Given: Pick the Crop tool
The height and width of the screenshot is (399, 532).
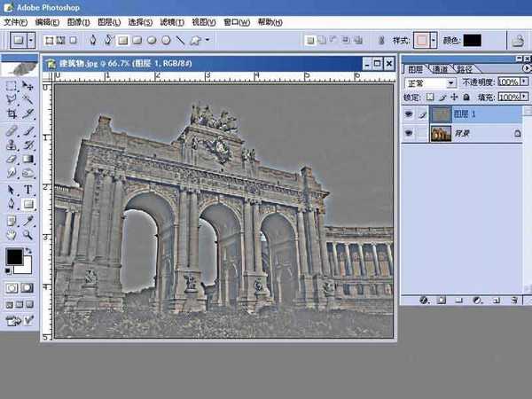Looking at the screenshot, I should pyautogui.click(x=12, y=114).
